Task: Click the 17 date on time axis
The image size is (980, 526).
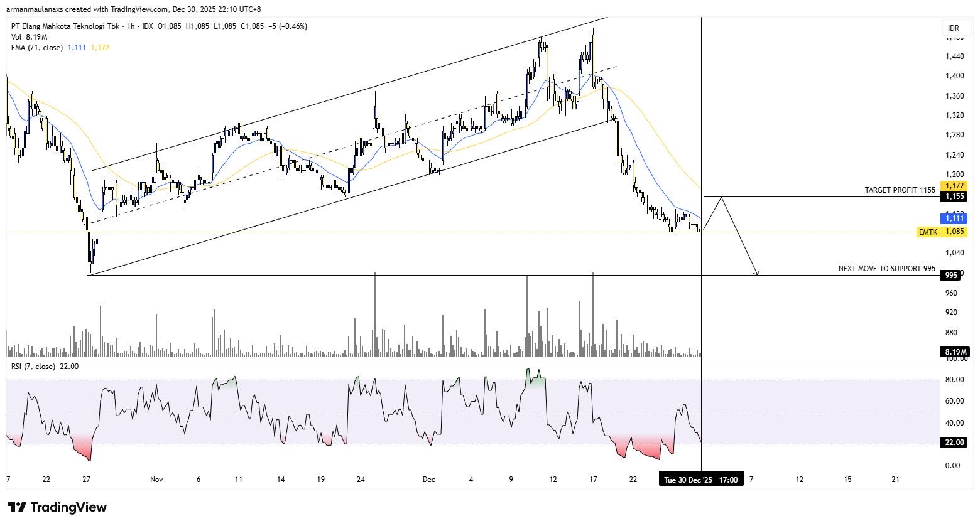Action: click(x=593, y=480)
